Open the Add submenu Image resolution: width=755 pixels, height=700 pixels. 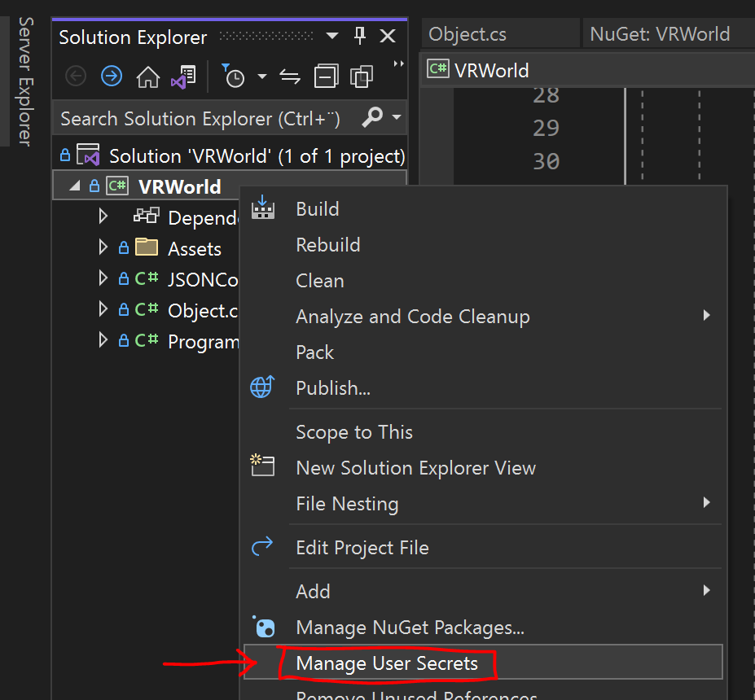[482, 591]
